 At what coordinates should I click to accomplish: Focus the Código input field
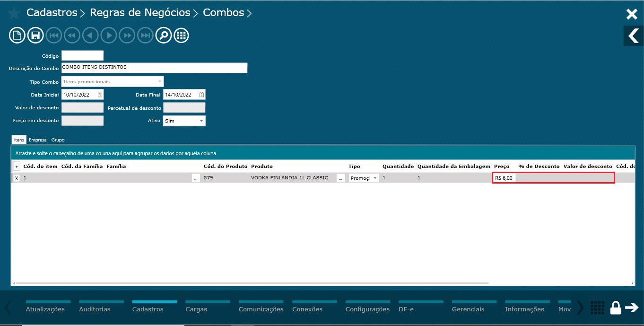[82, 56]
